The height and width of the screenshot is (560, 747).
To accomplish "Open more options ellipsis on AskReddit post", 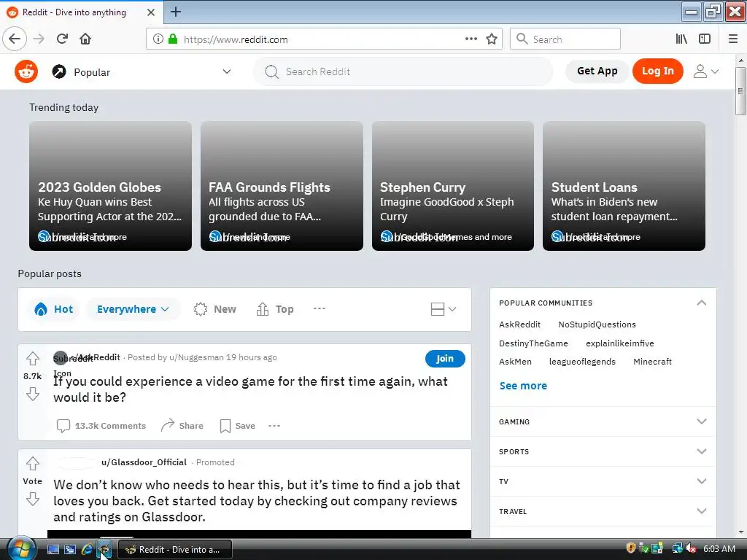I will pos(274,426).
